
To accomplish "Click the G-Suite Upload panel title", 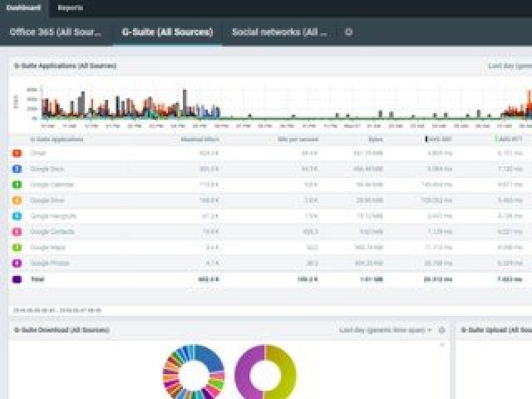I will point(496,330).
